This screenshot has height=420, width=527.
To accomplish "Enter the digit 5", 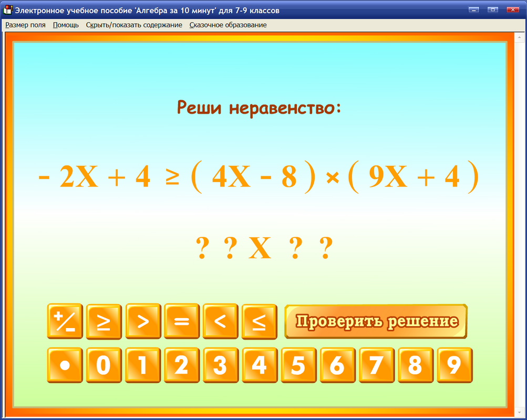I will pyautogui.click(x=298, y=365).
